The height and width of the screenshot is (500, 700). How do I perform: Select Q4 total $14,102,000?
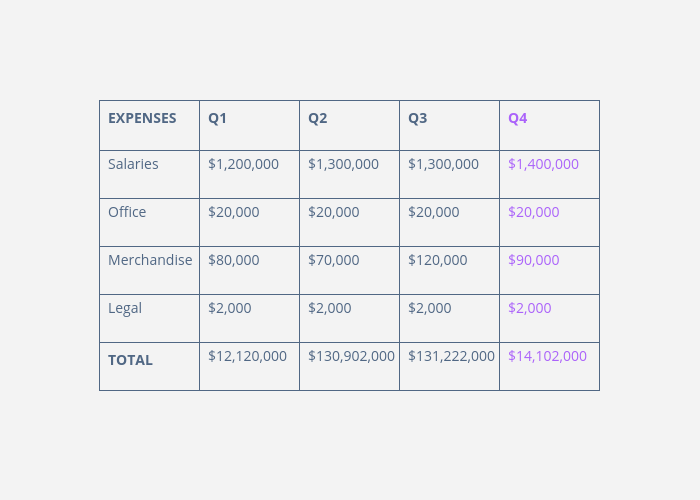tap(547, 356)
